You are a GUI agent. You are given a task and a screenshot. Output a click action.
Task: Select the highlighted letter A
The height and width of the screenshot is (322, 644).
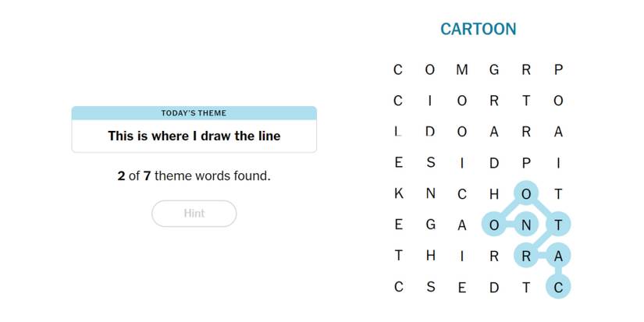click(x=558, y=256)
